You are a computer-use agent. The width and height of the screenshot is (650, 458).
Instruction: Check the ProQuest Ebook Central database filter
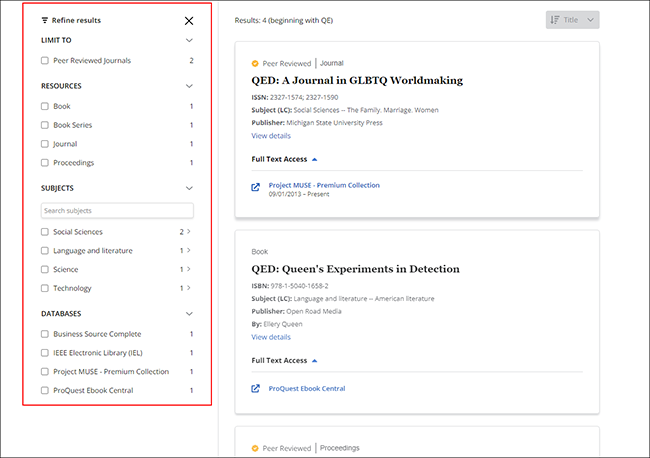(45, 390)
